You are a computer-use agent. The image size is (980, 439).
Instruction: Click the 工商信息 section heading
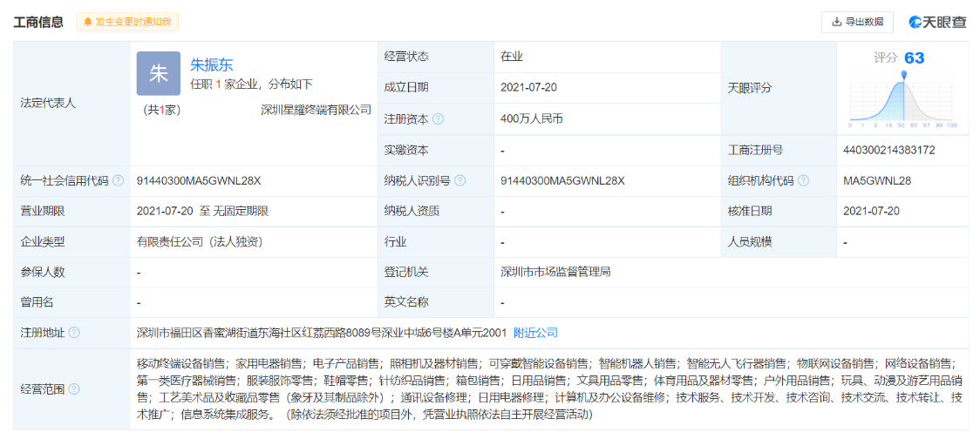click(38, 22)
